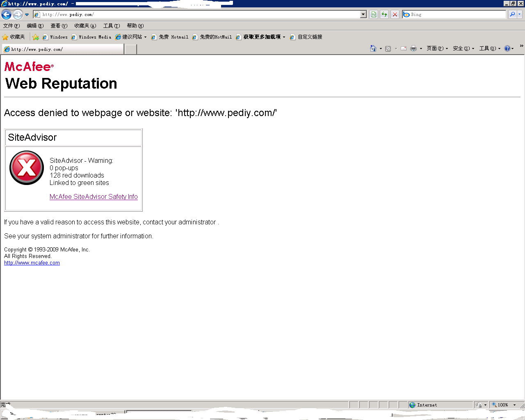Image resolution: width=525 pixels, height=420 pixels.
Task: Select the http://www.pediy.com/ browser tab
Action: [x=62, y=49]
